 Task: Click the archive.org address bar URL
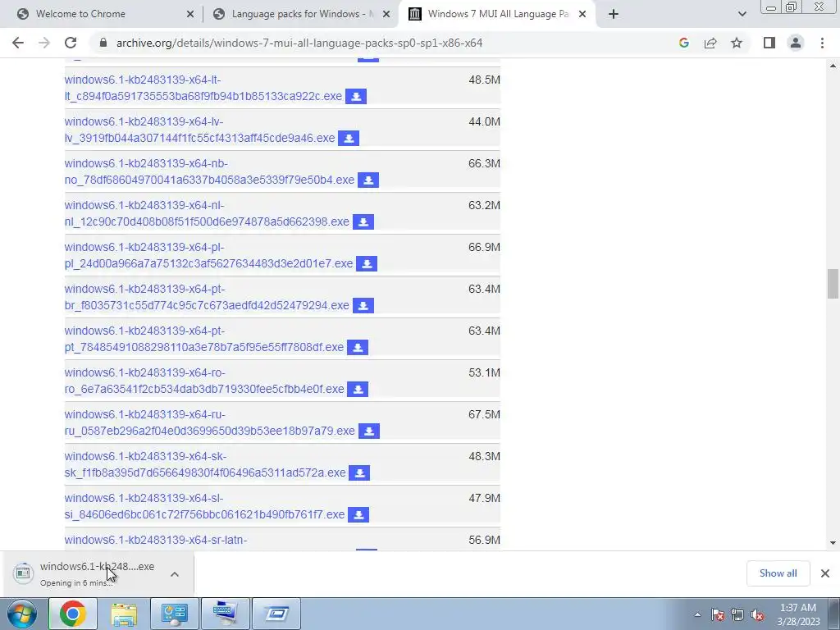pyautogui.click(x=299, y=43)
